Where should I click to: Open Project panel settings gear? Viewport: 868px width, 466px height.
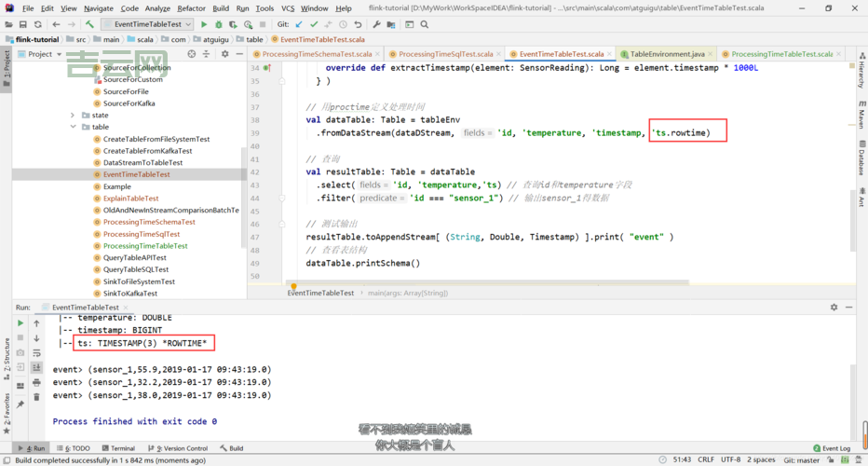coord(224,54)
